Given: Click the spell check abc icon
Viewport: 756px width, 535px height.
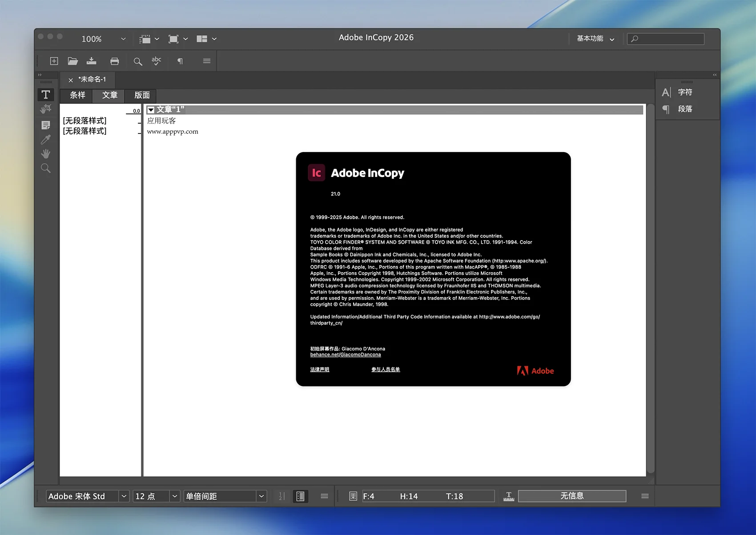Looking at the screenshot, I should click(157, 61).
